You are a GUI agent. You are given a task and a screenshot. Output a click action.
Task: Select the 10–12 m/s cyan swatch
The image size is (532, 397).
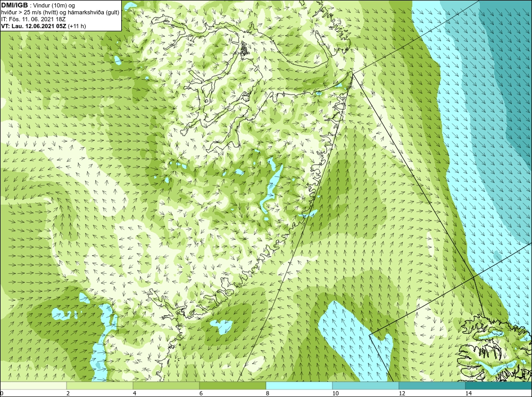[x=366, y=385]
